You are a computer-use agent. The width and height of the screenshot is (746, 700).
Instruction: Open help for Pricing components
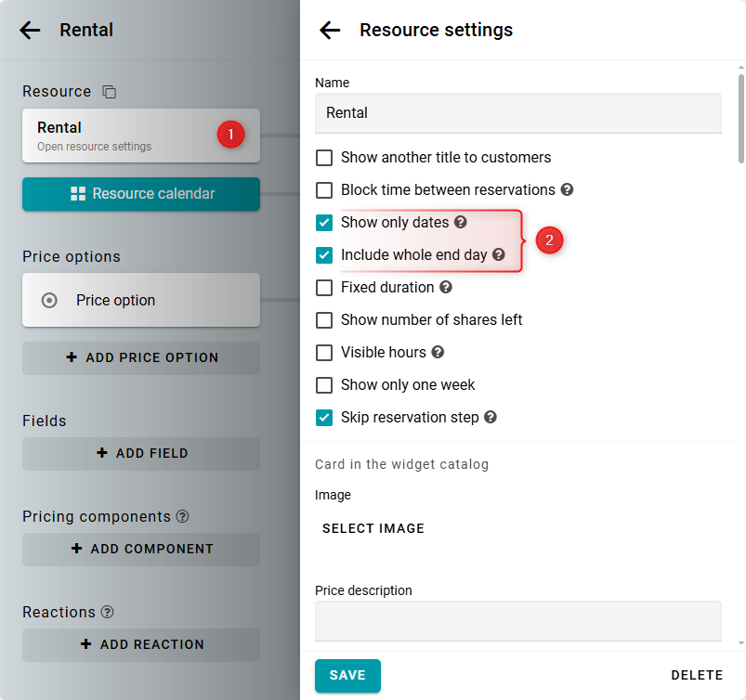click(x=183, y=516)
